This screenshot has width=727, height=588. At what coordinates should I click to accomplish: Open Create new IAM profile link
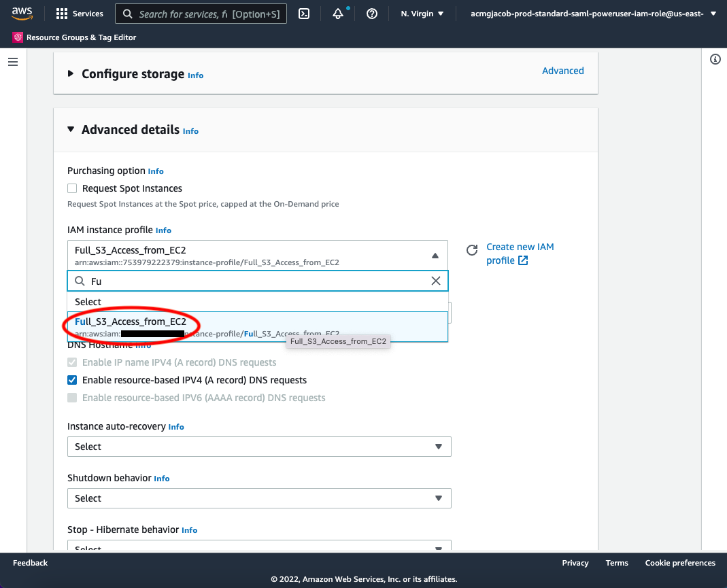pyautogui.click(x=520, y=254)
